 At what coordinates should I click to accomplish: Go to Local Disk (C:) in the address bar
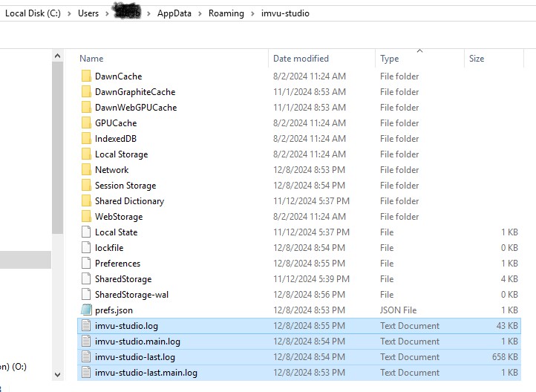(x=33, y=13)
